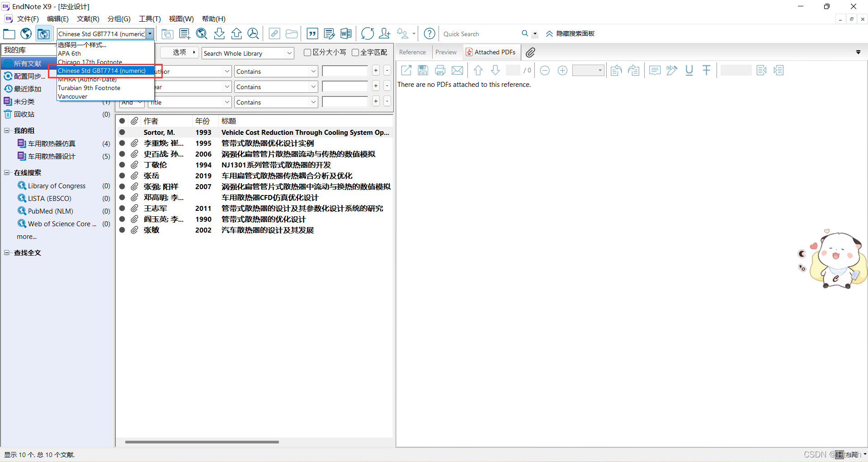Click the import download arrow icon

pyautogui.click(x=219, y=34)
